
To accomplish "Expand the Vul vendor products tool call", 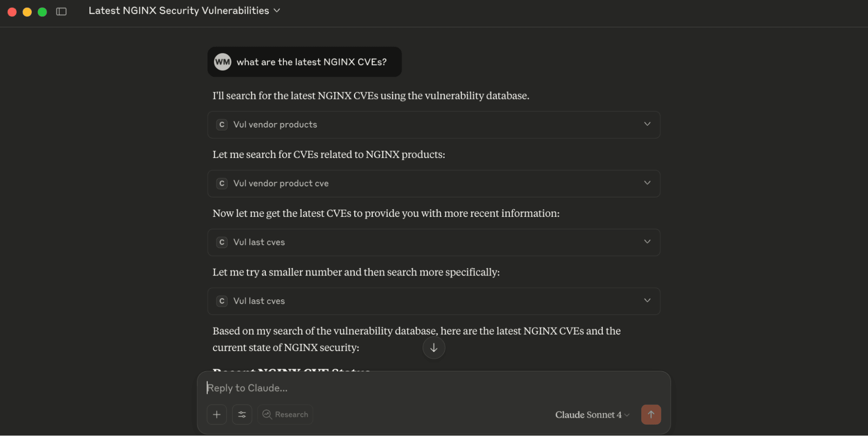I will 647,124.
